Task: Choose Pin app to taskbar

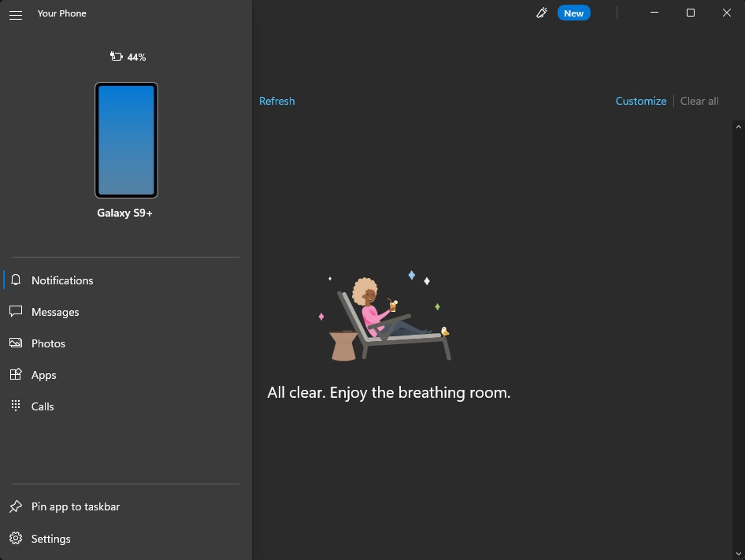Action: (x=76, y=506)
